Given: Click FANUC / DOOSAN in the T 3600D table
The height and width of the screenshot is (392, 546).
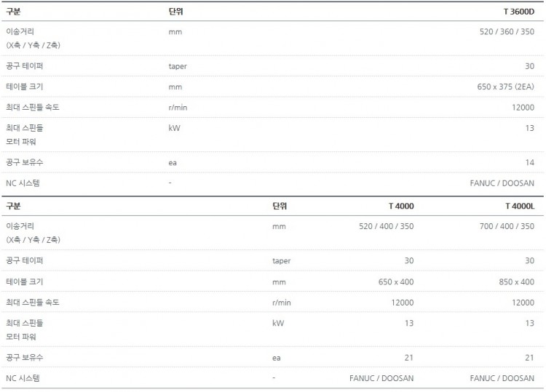Looking at the screenshot, I should (502, 183).
